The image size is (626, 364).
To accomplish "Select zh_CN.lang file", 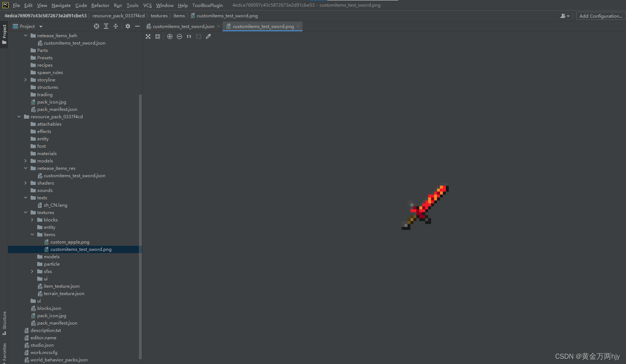I will [55, 205].
